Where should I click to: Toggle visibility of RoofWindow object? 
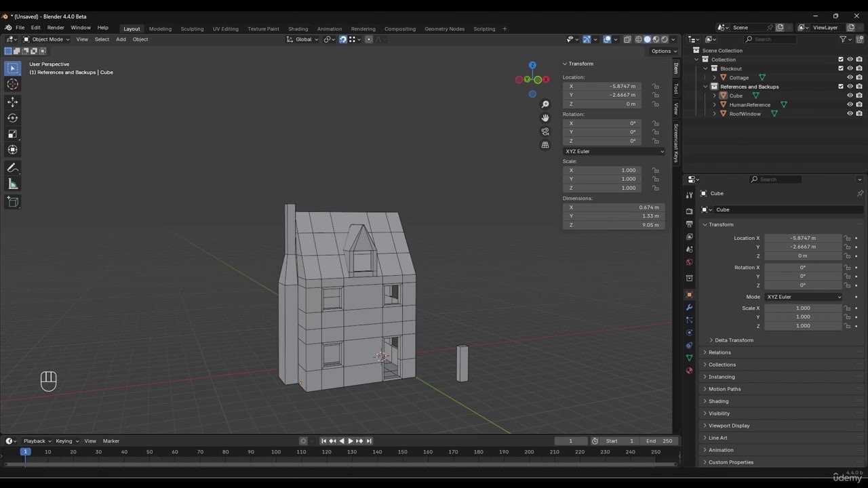(850, 114)
